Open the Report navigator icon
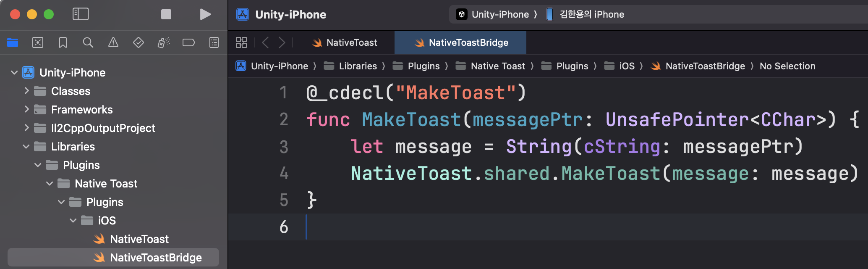This screenshot has width=868, height=269. point(214,42)
